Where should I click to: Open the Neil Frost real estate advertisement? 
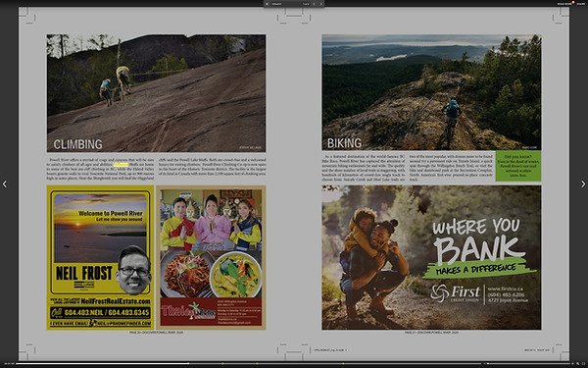pos(100,257)
